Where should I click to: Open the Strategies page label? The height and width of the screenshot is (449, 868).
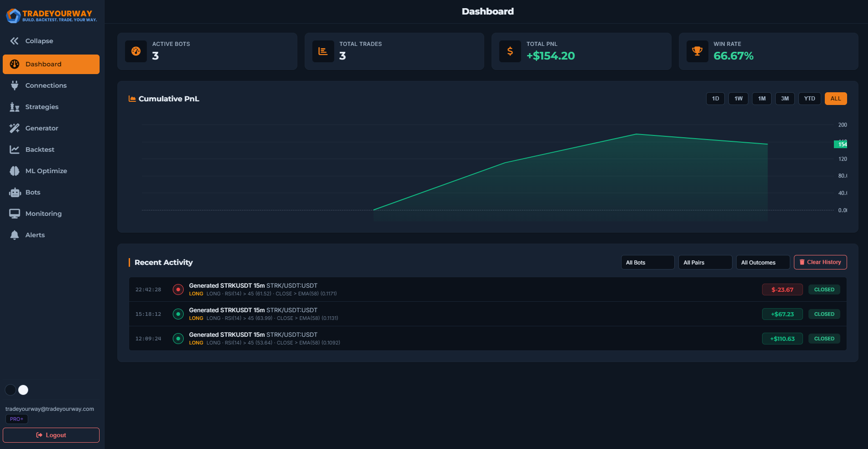42,107
